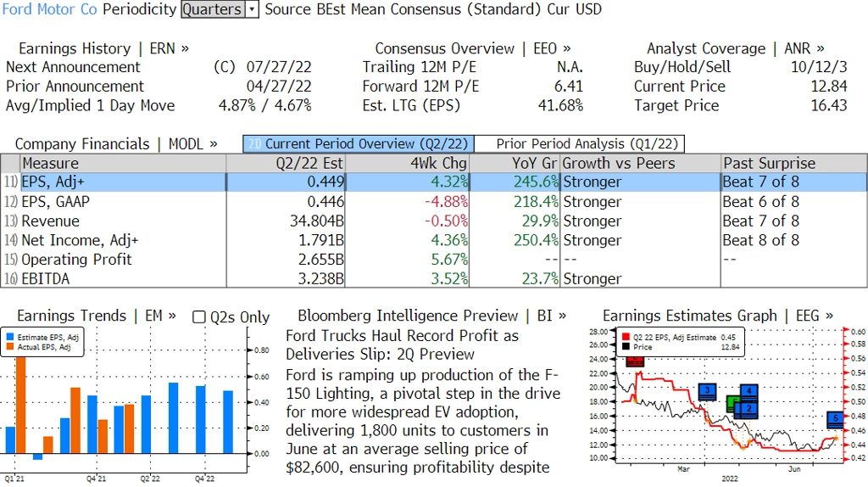Switch to Prior Period Analysis (Q1/22) tab
Image resolution: width=868 pixels, height=487 pixels.
pos(580,144)
